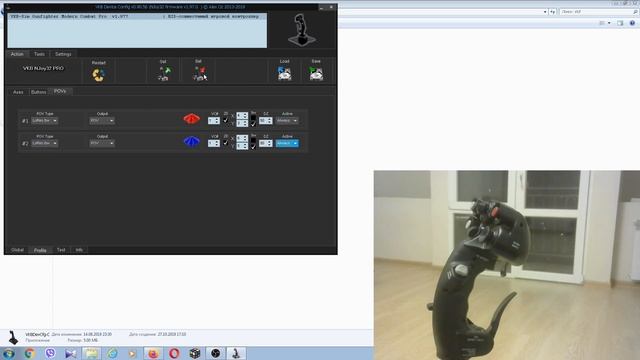This screenshot has width=640, height=360.
Task: Click the Explorer address refresh button
Action: coord(553,12)
